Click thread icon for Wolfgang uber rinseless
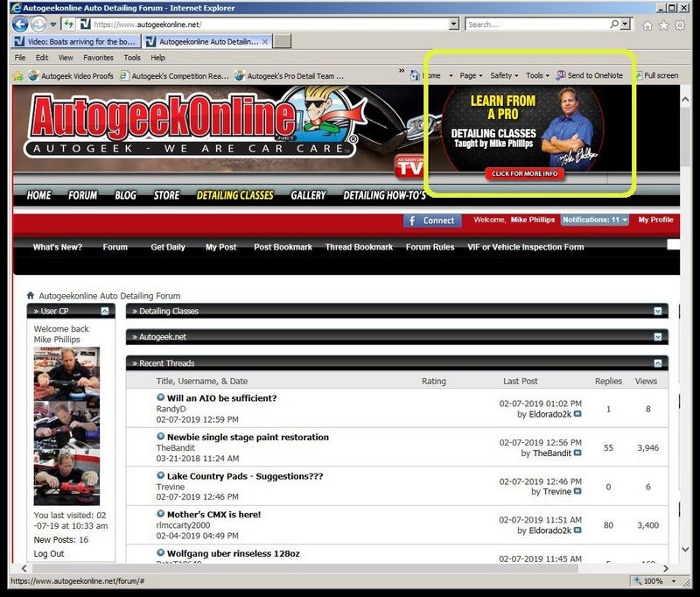 161,552
